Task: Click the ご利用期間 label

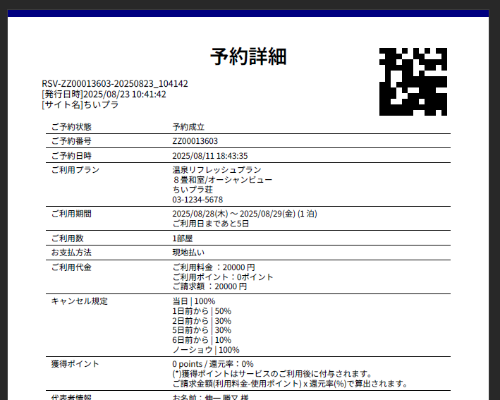Action: coord(71,214)
